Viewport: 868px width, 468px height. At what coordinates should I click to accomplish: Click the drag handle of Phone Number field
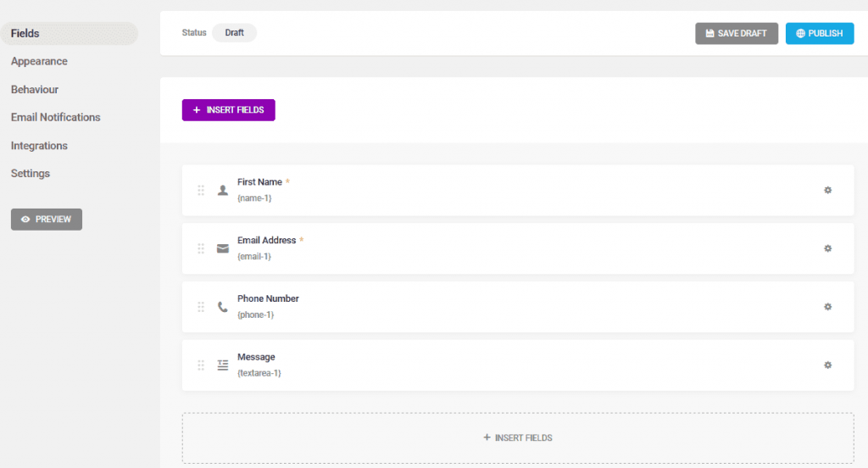coord(201,307)
